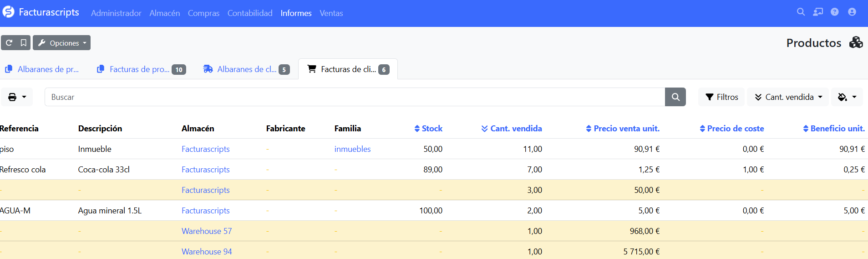Open the Warehouse 57 link
Viewport: 868px width, 259px height.
207,231
